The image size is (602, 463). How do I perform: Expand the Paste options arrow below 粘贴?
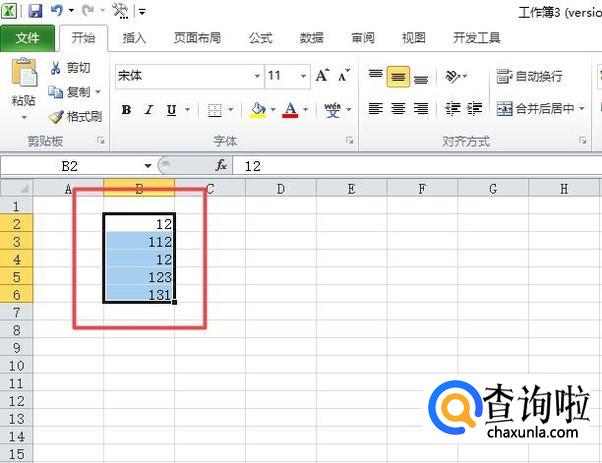(x=24, y=118)
